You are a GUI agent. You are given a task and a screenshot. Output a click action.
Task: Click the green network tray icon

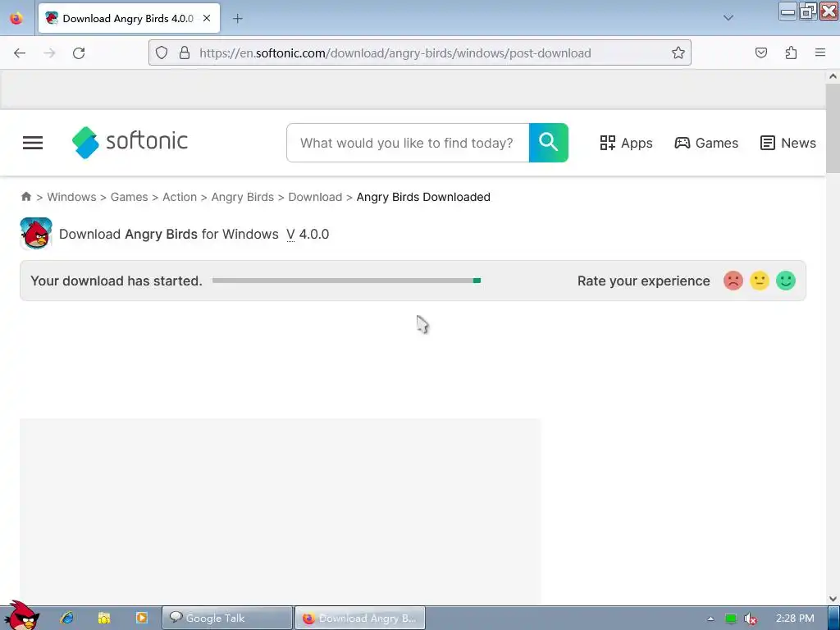pyautogui.click(x=731, y=619)
